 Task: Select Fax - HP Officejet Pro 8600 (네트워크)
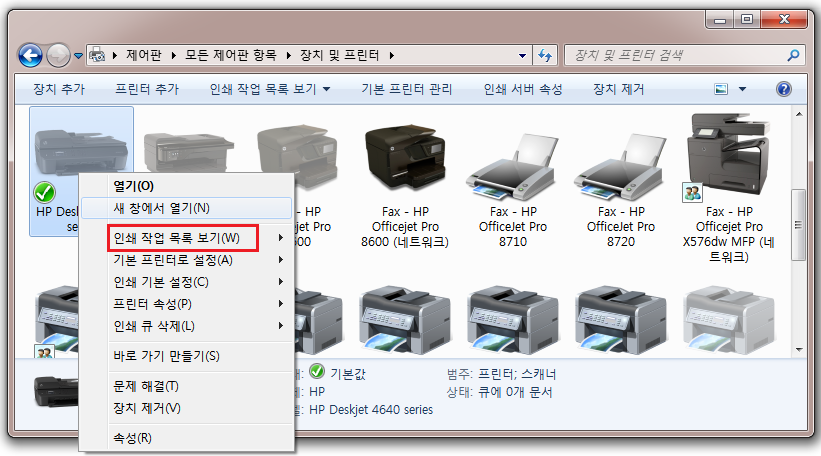(x=405, y=186)
